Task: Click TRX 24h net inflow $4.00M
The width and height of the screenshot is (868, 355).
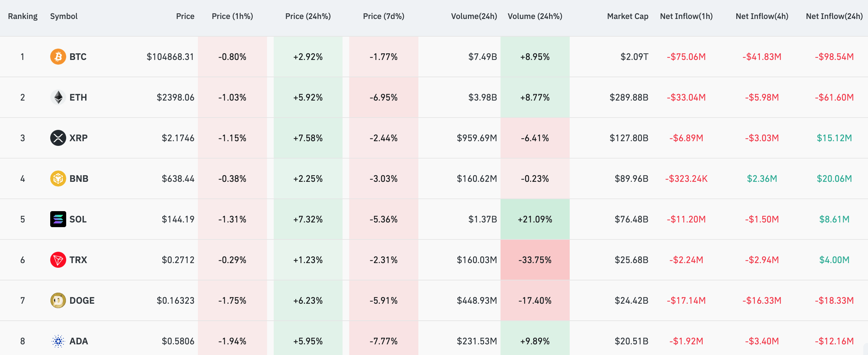Action: click(834, 260)
